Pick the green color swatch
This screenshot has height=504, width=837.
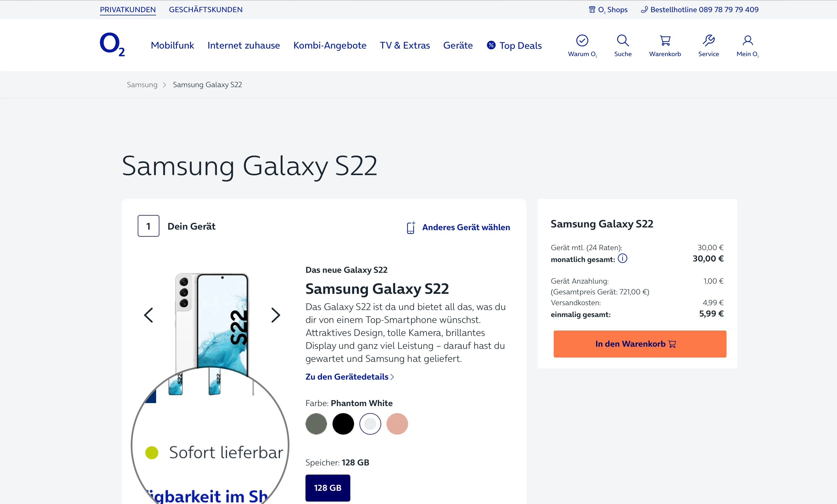tap(316, 424)
